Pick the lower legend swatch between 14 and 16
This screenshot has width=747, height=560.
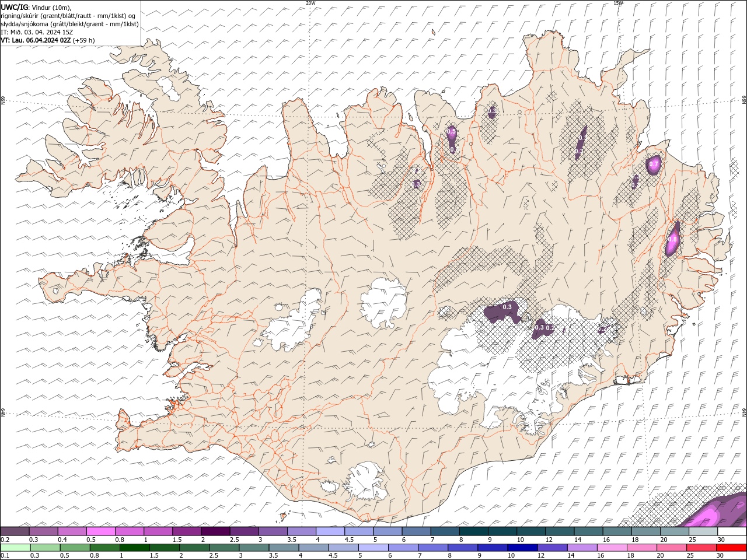582,548
